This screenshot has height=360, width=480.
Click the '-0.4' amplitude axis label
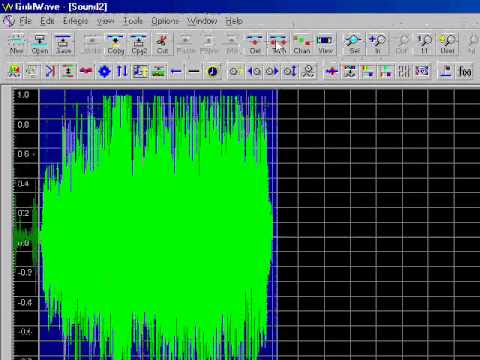point(25,302)
